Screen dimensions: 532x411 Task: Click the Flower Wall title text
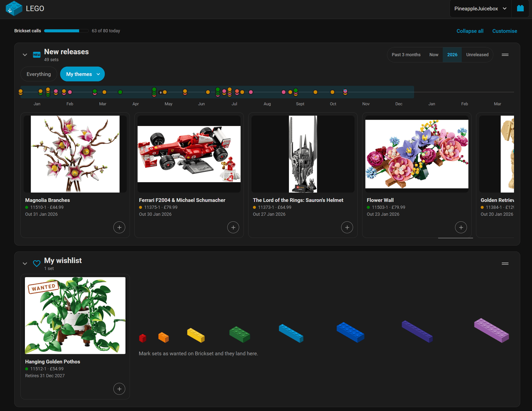pyautogui.click(x=380, y=200)
